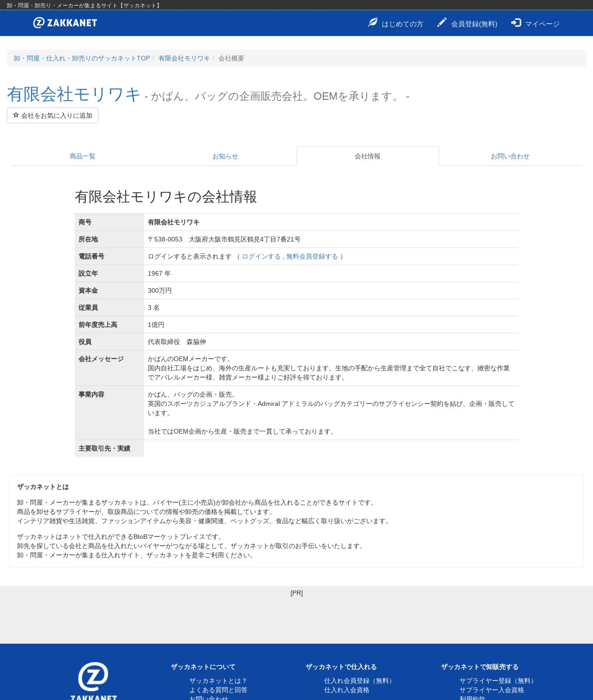Switch to the お知らせ tab
The image size is (593, 700).
pos(225,156)
